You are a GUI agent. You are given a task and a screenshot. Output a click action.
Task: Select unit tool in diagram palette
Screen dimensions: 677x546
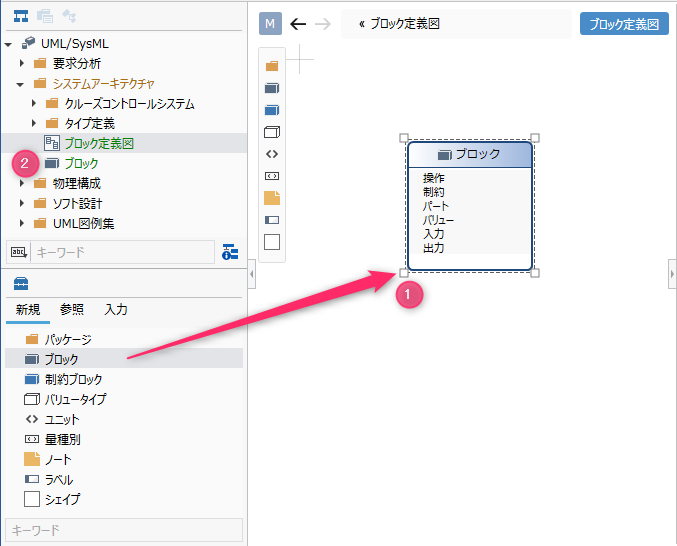[272, 154]
